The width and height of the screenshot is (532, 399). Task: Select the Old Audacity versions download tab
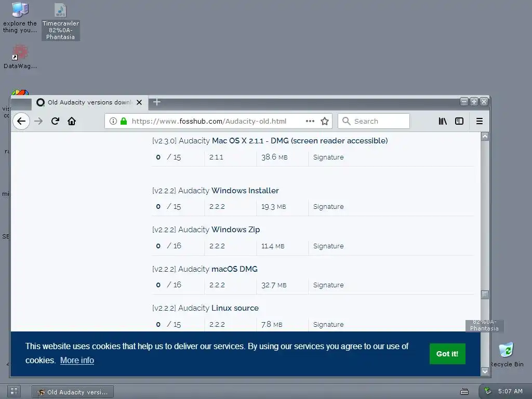click(90, 102)
